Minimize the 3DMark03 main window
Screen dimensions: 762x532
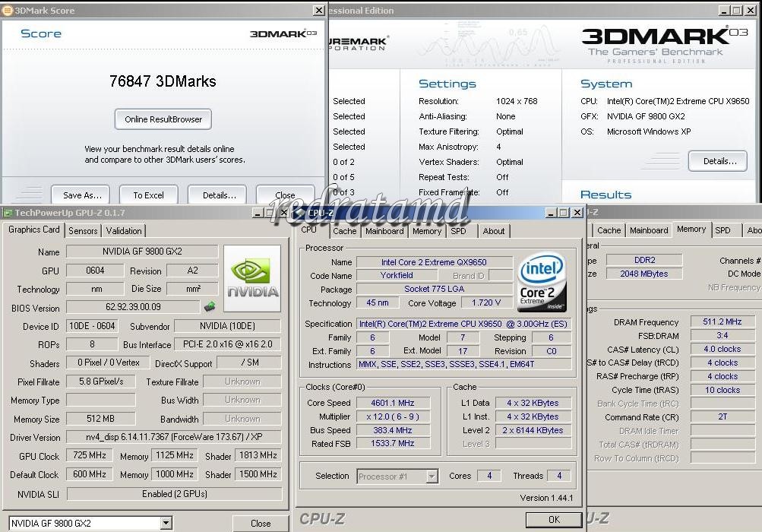tap(724, 10)
